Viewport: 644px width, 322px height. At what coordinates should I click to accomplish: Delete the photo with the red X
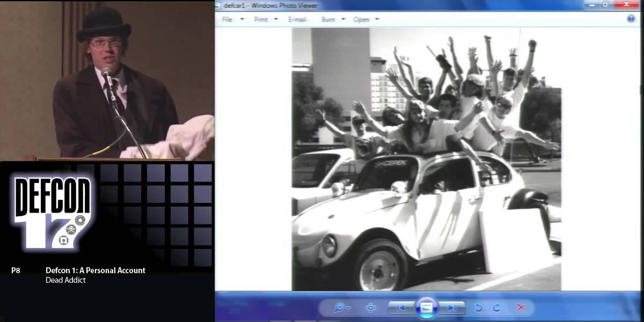coord(520,308)
